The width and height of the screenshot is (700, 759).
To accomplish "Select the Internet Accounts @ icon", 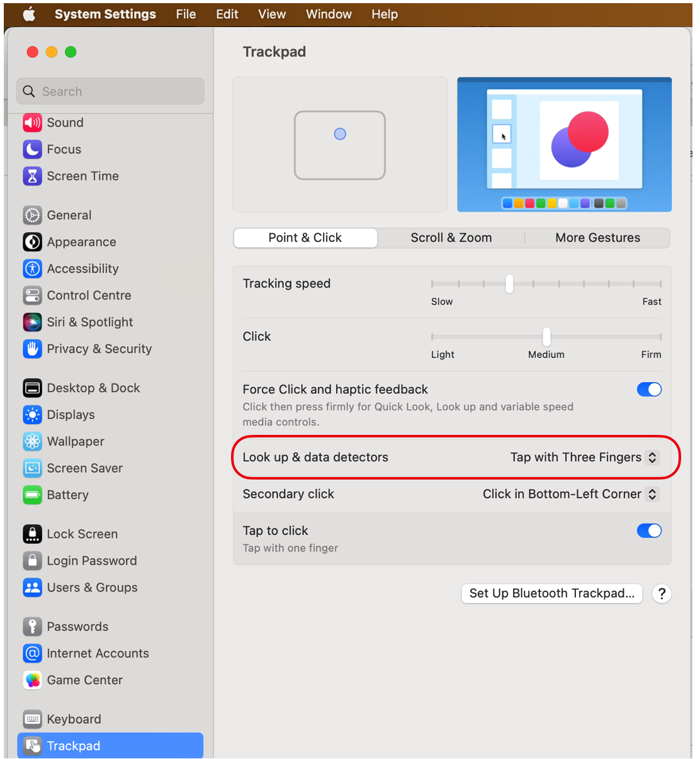I will click(32, 653).
